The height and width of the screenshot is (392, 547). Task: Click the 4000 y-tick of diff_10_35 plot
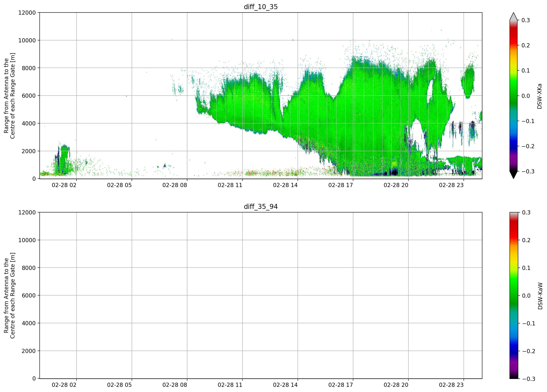click(29, 123)
